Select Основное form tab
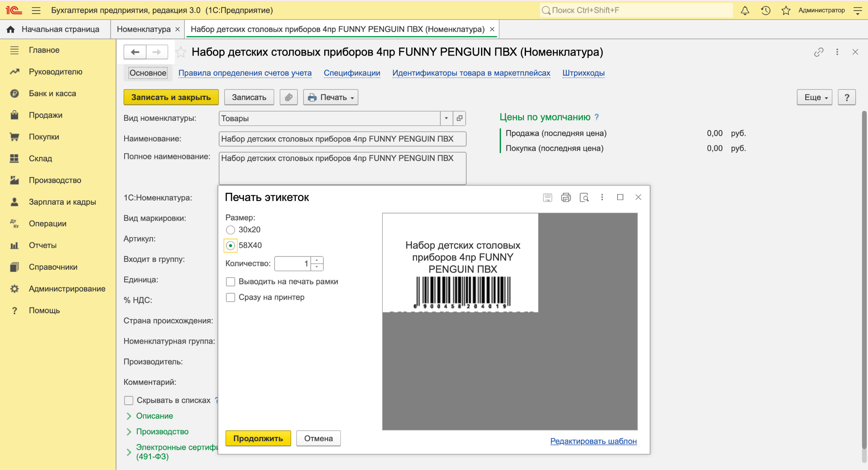Image resolution: width=868 pixels, height=470 pixels. click(148, 73)
